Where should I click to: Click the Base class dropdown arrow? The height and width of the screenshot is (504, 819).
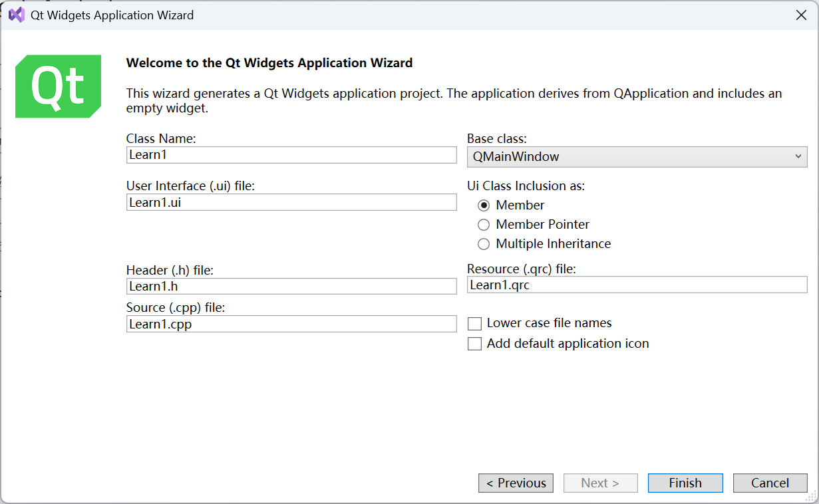(798, 157)
